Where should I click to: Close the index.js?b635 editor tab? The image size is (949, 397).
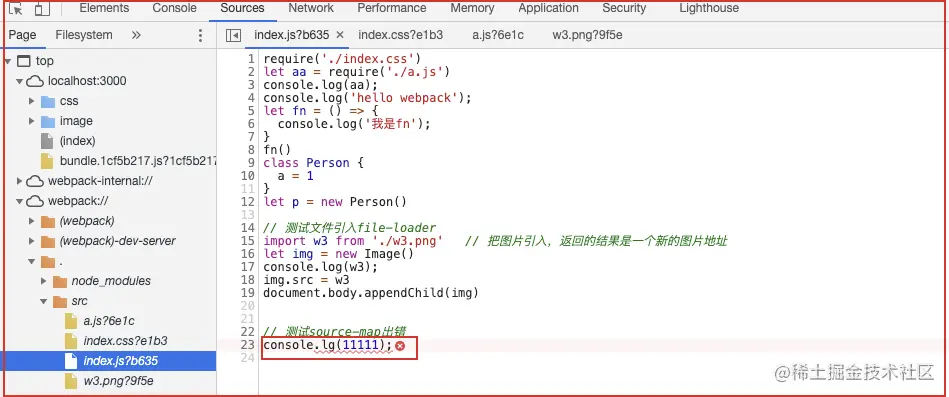(340, 35)
